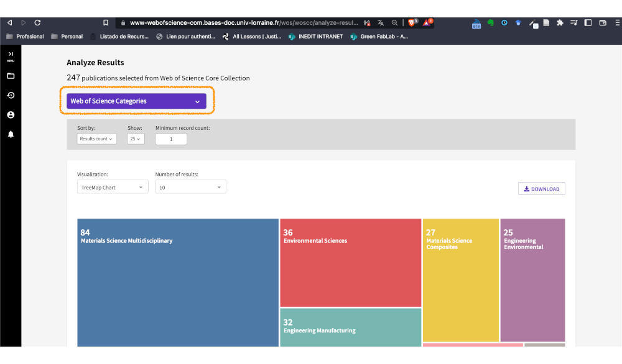
Task: Open notifications bell icon
Action: coord(11,134)
